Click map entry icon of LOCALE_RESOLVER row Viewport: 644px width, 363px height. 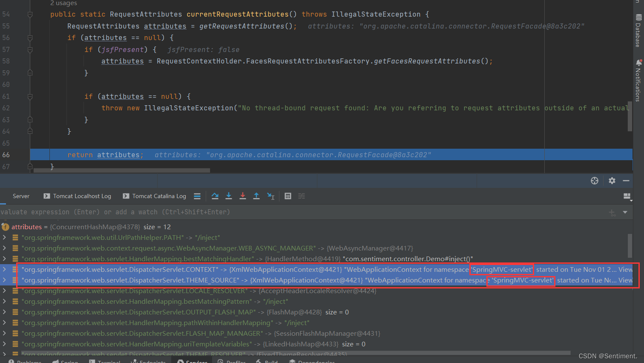coord(15,291)
